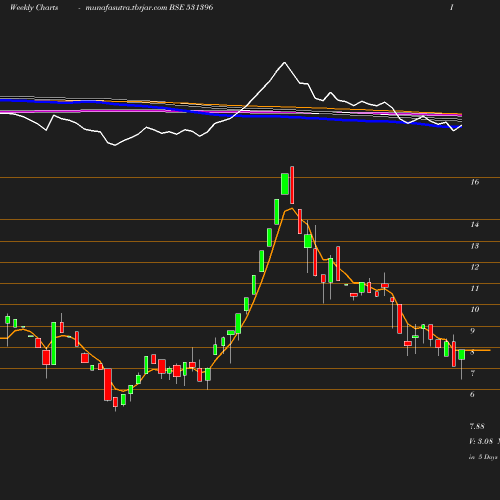Click the price axis label 6
This screenshot has height=500, width=500.
pyautogui.click(x=472, y=394)
